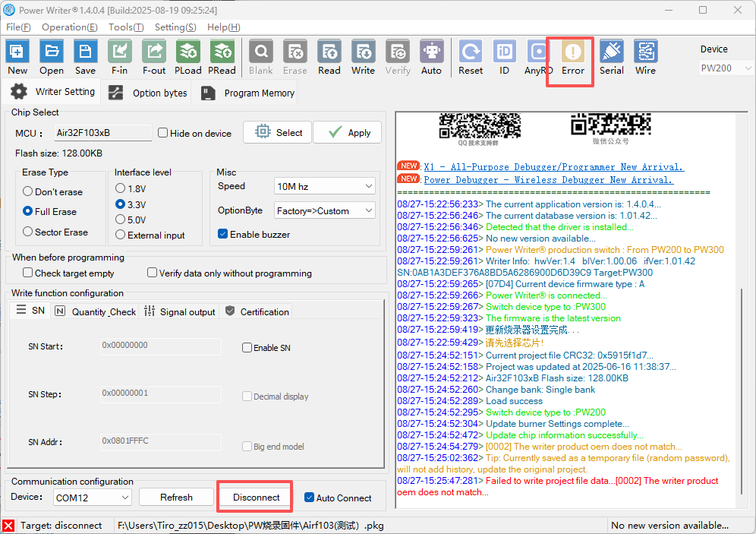Open the Device PW200 dropdown
Image resolution: width=756 pixels, height=534 pixels.
[725, 68]
